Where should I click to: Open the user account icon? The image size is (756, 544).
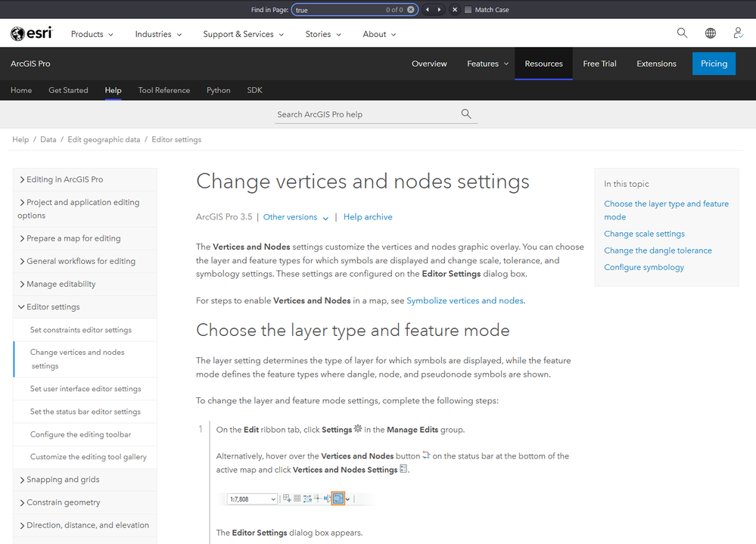point(738,33)
